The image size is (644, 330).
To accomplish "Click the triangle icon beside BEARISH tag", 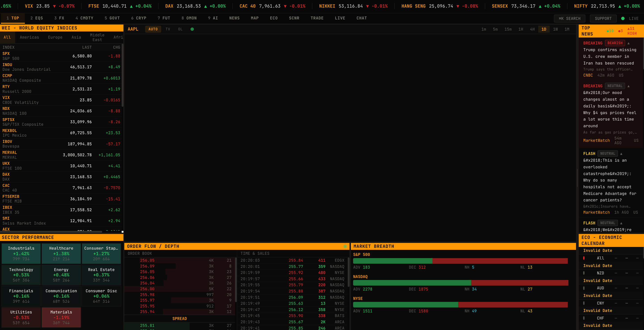I will click(628, 43).
